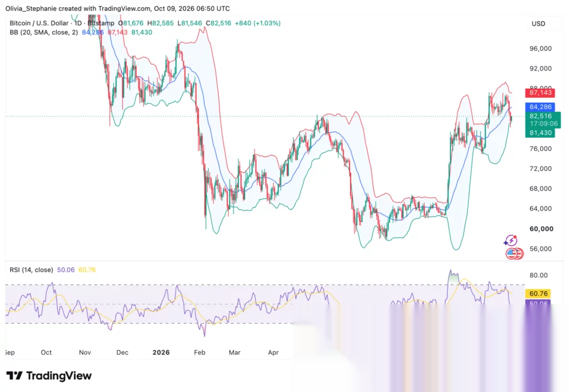The image size is (569, 392).
Task: Click the 96,000 price axis label
Action: coord(540,49)
